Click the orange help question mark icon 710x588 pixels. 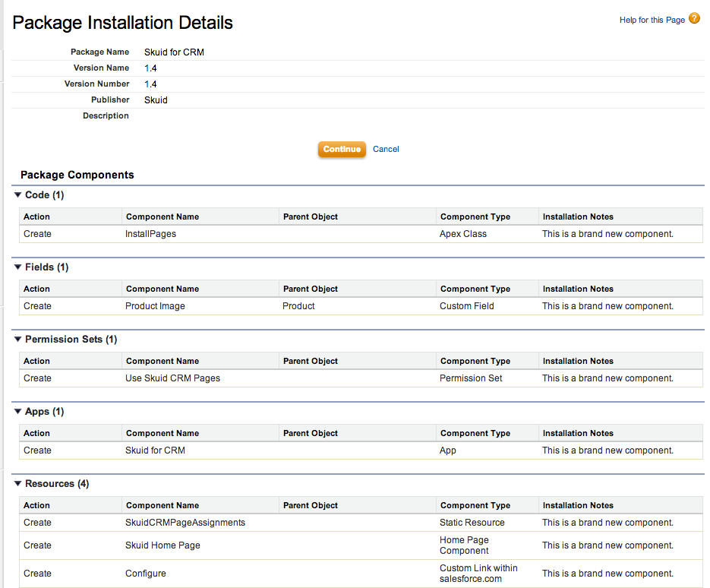pos(694,19)
